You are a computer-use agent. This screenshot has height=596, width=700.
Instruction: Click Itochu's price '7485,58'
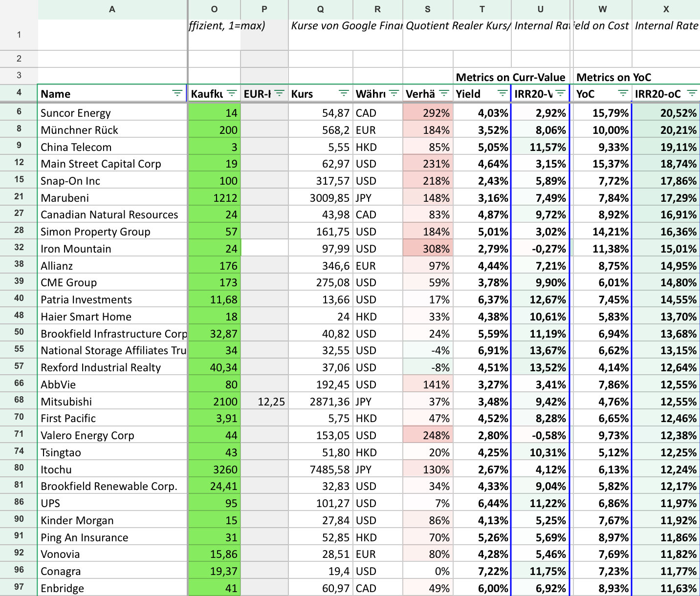pos(321,469)
